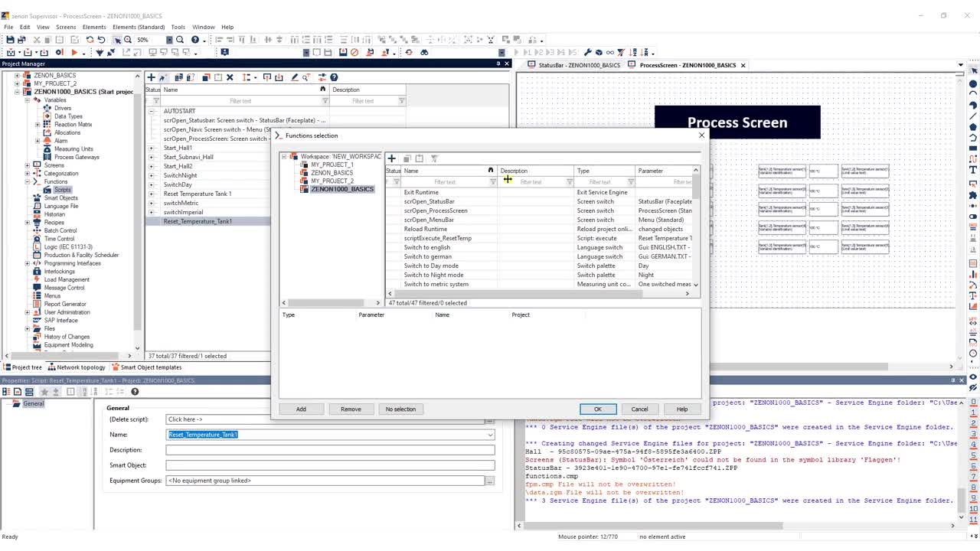Image resolution: width=980 pixels, height=551 pixels.
Task: Collapse the Workspace node in Functions selection
Action: tap(284, 156)
